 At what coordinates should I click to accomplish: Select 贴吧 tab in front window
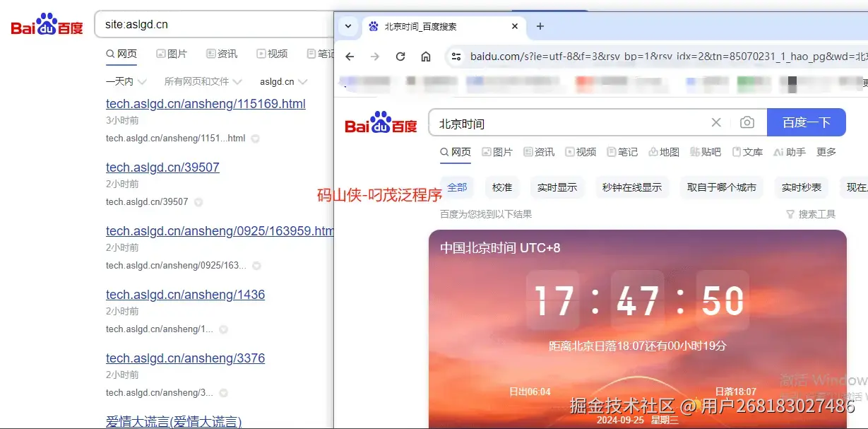click(x=706, y=152)
